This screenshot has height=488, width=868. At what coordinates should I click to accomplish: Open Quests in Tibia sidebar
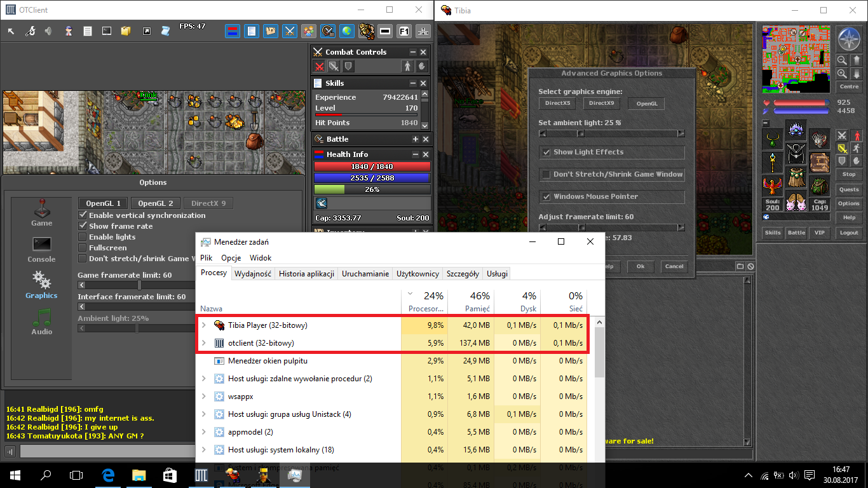[849, 189]
